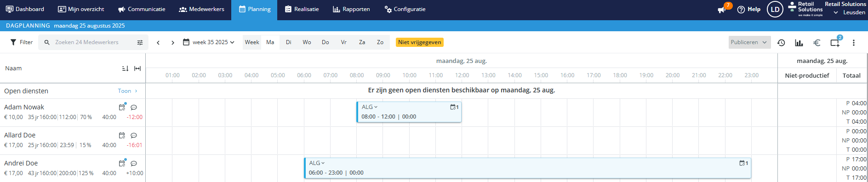Click the euro costs icon
The height and width of the screenshot is (182, 868).
coord(817,43)
